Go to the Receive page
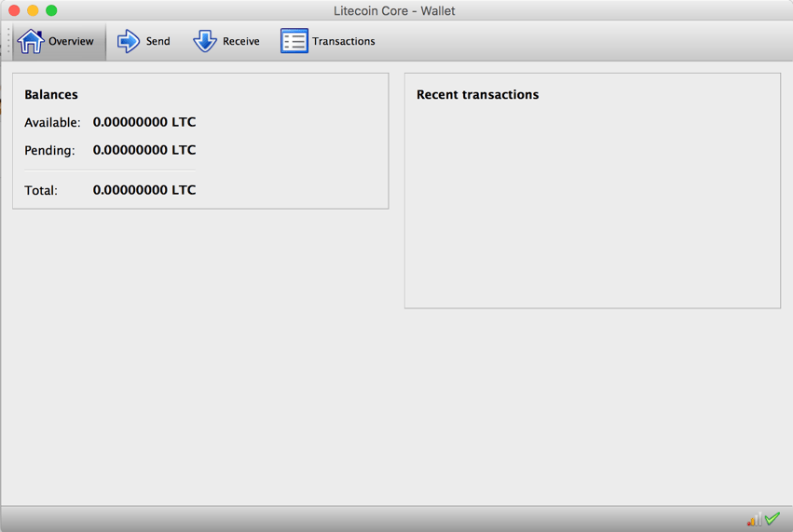This screenshot has height=532, width=793. tap(226, 42)
